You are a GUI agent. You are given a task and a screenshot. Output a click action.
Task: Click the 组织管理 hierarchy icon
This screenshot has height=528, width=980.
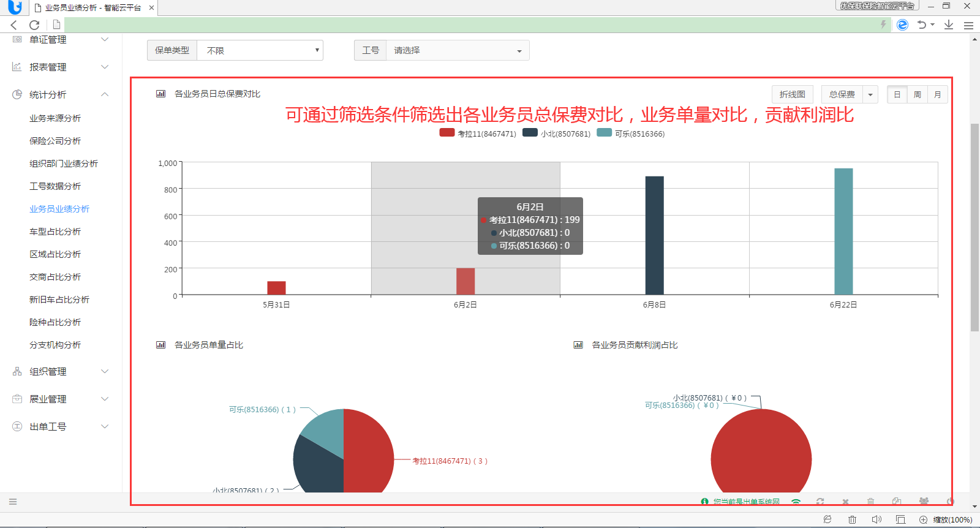coord(17,371)
